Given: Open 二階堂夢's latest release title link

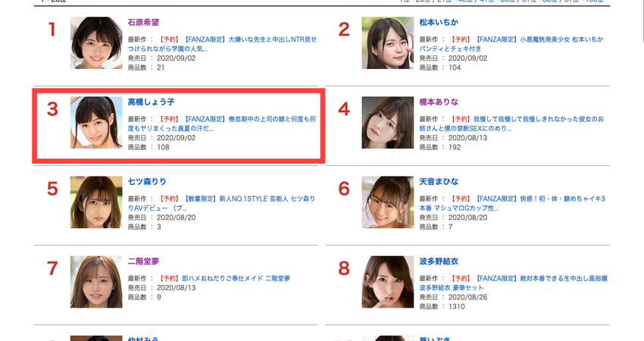Looking at the screenshot, I should (x=236, y=278).
